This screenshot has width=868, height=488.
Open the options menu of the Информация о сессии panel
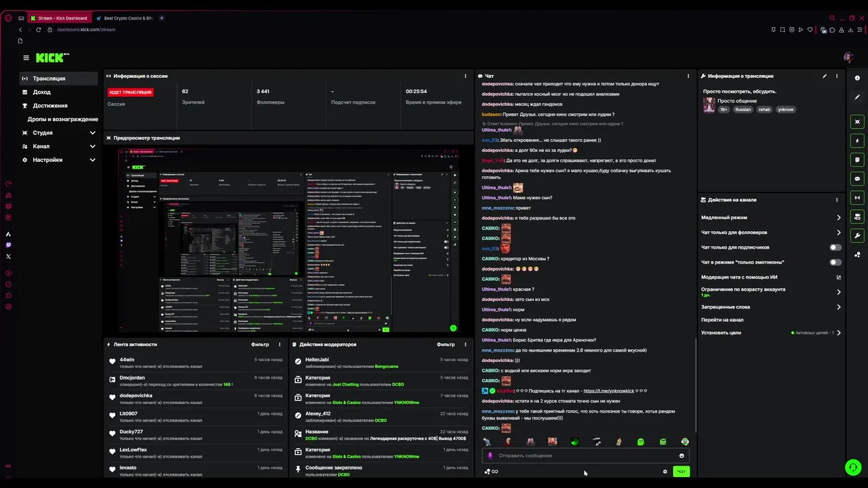coord(465,76)
